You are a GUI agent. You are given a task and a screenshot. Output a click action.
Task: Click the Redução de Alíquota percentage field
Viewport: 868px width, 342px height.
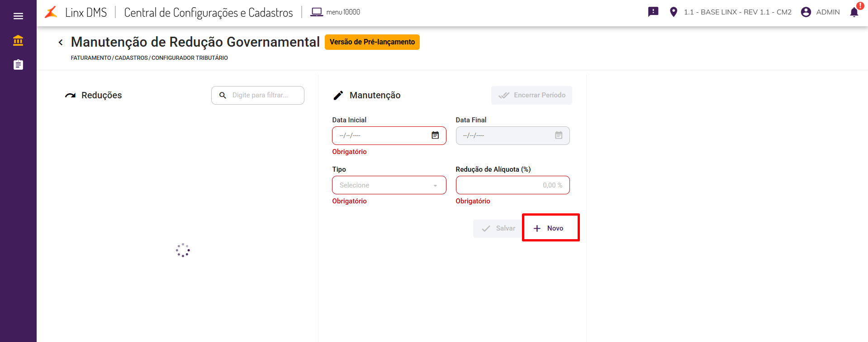512,185
